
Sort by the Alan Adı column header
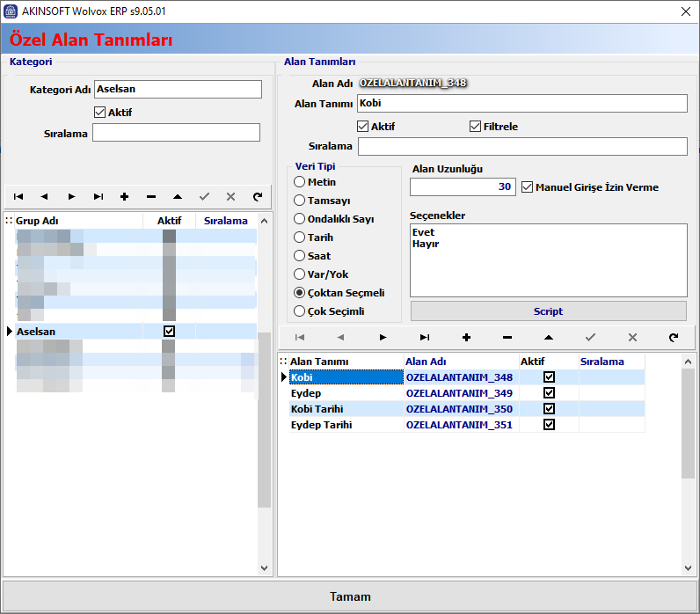tap(460, 362)
